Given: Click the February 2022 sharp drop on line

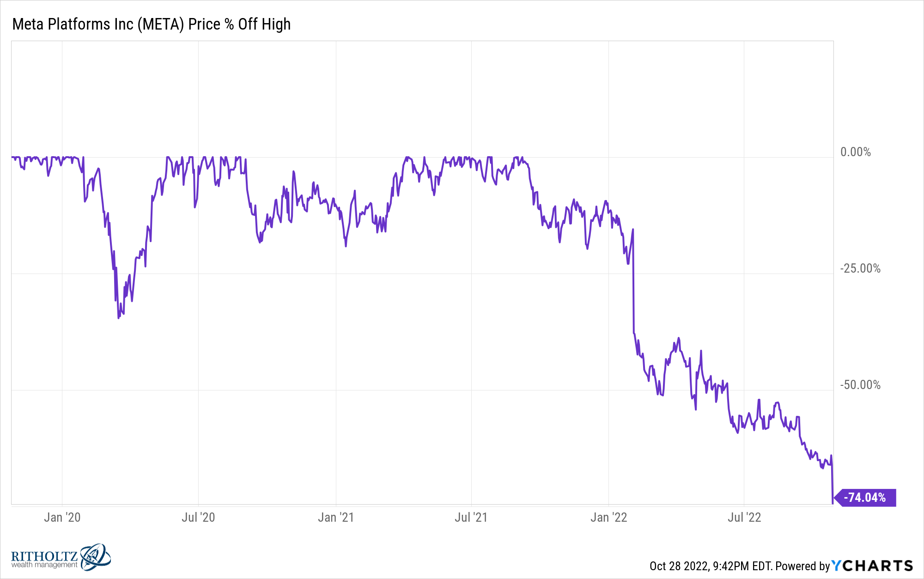Looking at the screenshot, I should (x=633, y=282).
